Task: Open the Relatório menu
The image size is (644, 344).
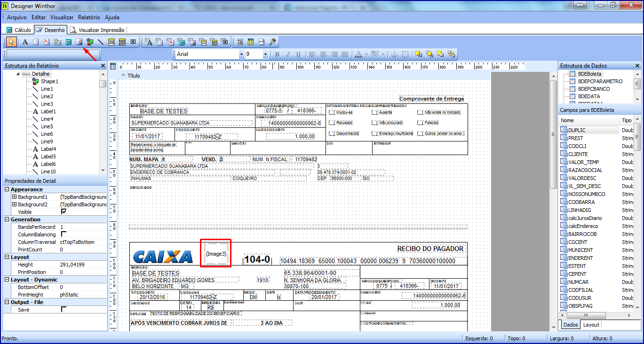Action: click(x=89, y=17)
